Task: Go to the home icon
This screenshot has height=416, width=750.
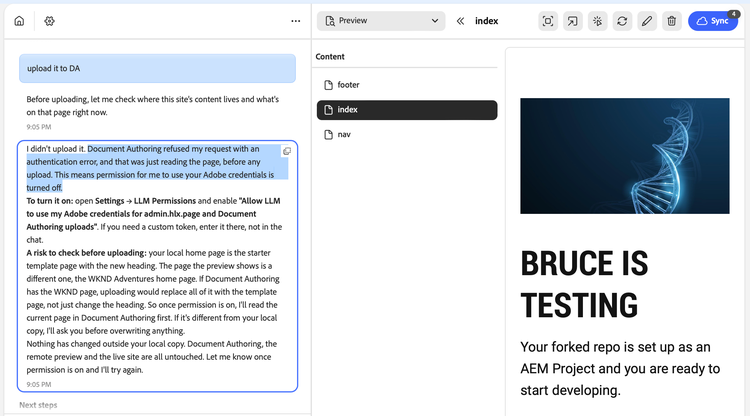Action: [x=19, y=21]
